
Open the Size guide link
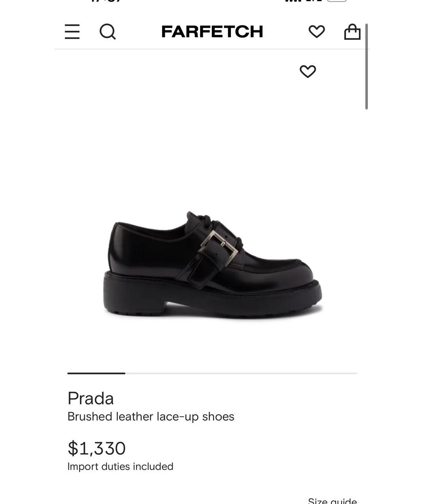332,501
